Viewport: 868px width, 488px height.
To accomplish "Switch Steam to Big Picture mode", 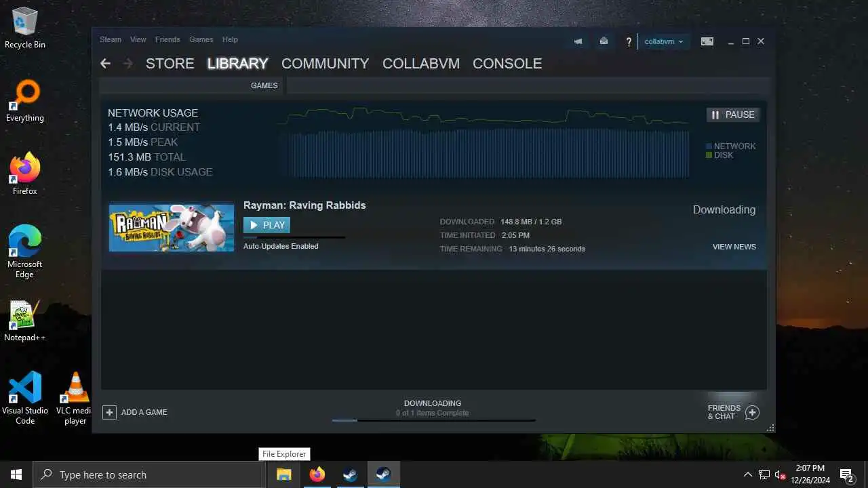I will tap(707, 41).
